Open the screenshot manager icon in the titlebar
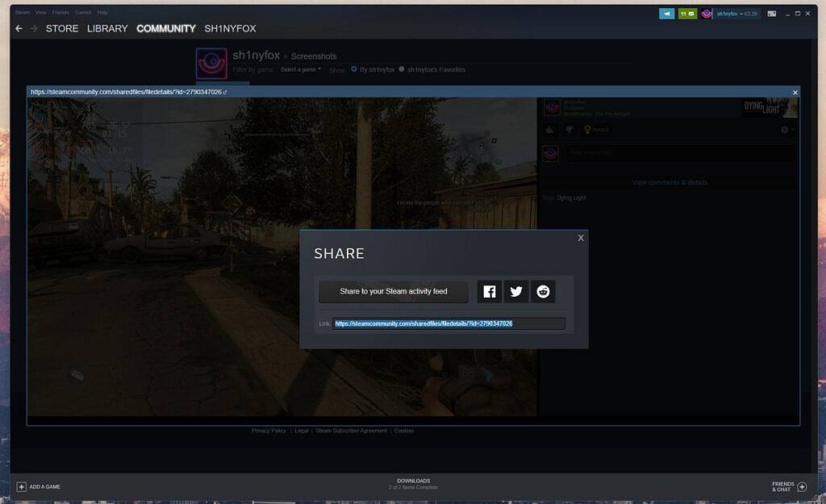 click(x=772, y=13)
